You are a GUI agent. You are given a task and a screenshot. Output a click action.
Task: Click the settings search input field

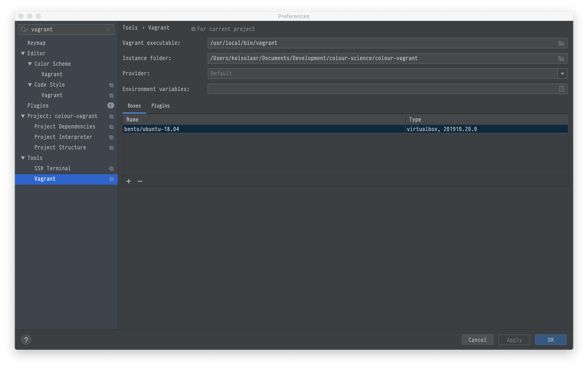[67, 29]
